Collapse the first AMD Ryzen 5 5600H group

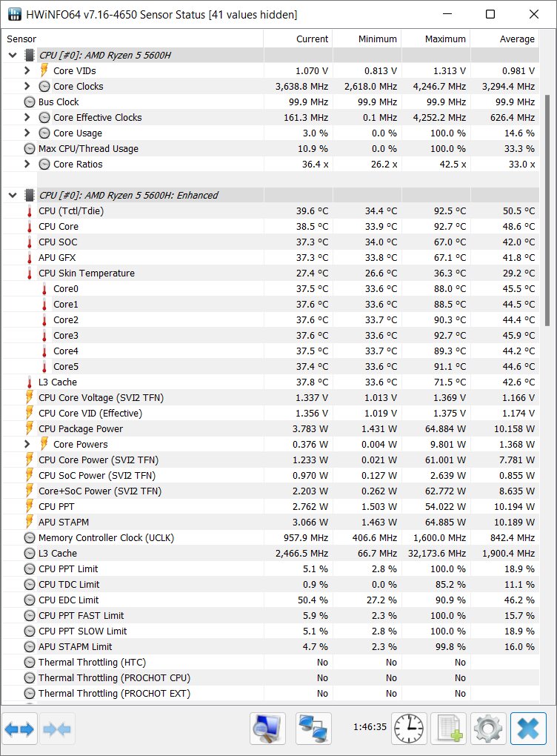[x=13, y=55]
